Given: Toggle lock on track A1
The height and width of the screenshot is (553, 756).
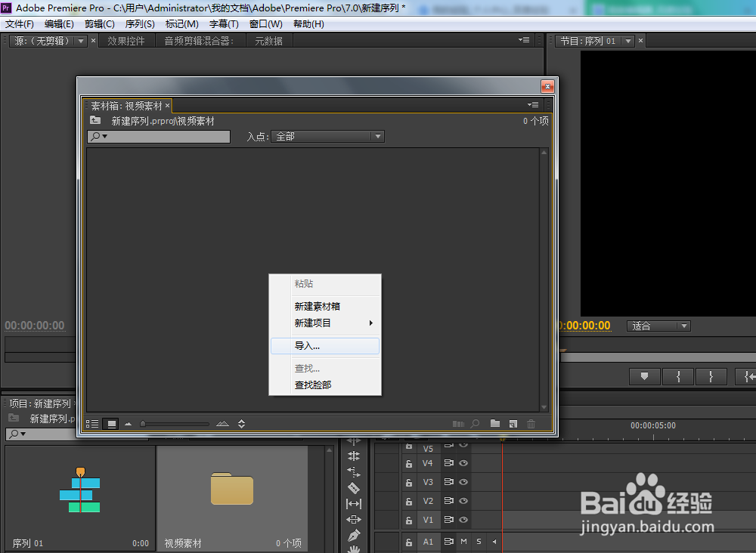Looking at the screenshot, I should tap(409, 542).
